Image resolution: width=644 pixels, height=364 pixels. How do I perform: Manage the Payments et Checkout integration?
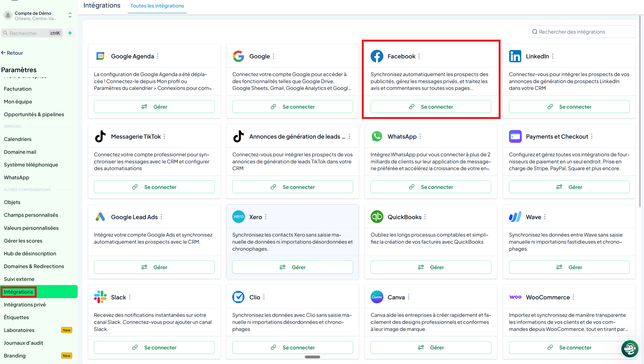point(569,187)
